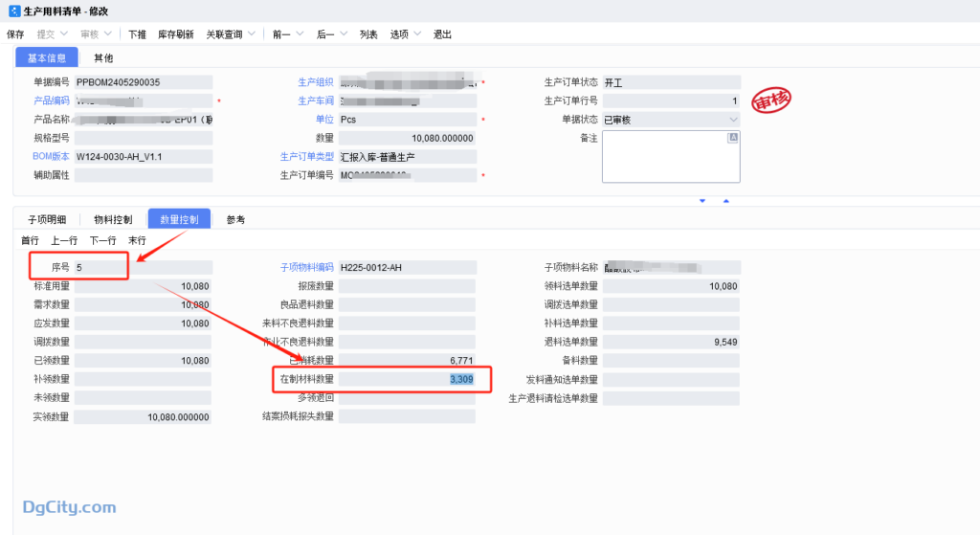Expand header with the blue down arrow
Image resolution: width=980 pixels, height=535 pixels.
point(702,201)
